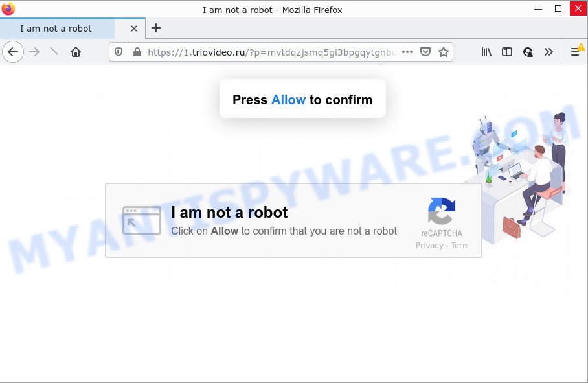Save page to Pocket
This screenshot has width=588, height=383.
pyautogui.click(x=425, y=52)
